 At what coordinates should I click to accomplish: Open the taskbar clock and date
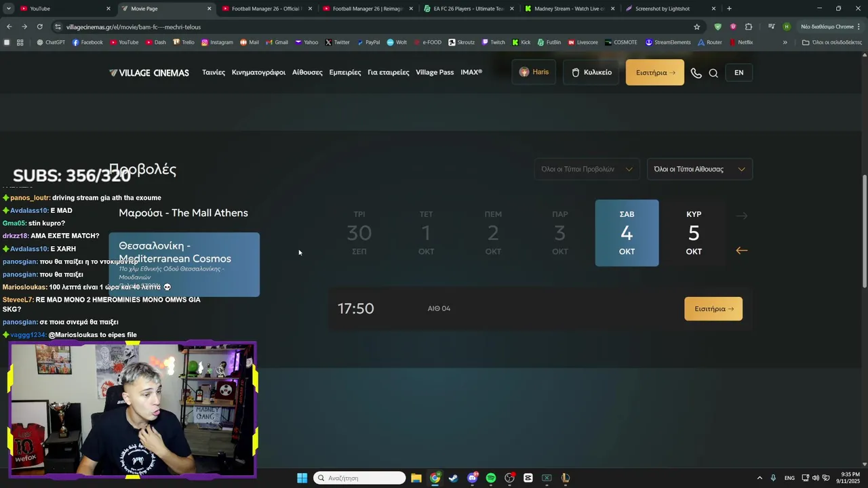tap(848, 478)
